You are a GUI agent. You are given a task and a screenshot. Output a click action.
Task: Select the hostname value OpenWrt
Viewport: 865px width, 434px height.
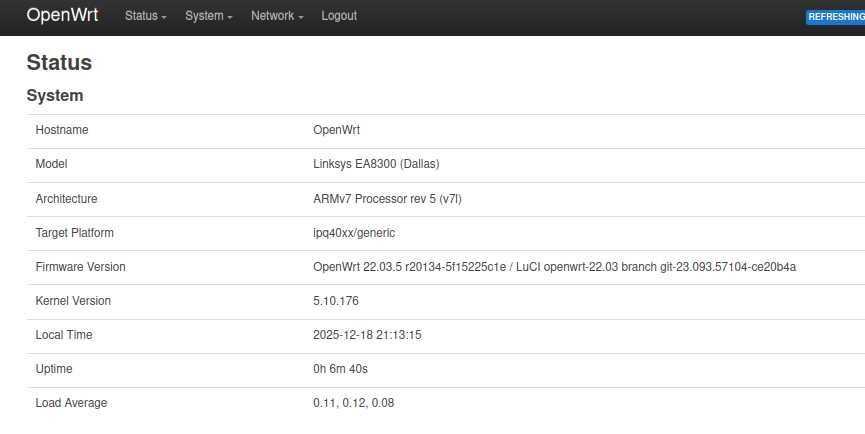pyautogui.click(x=337, y=130)
